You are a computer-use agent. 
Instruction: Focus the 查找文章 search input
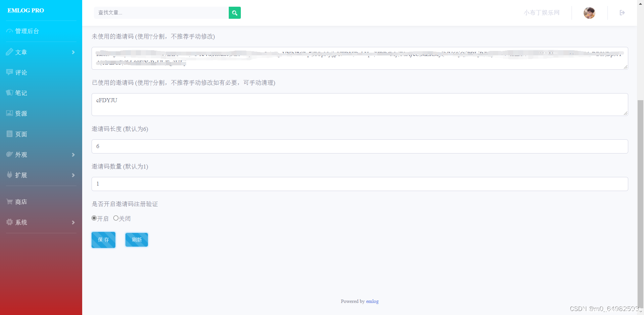coord(161,13)
